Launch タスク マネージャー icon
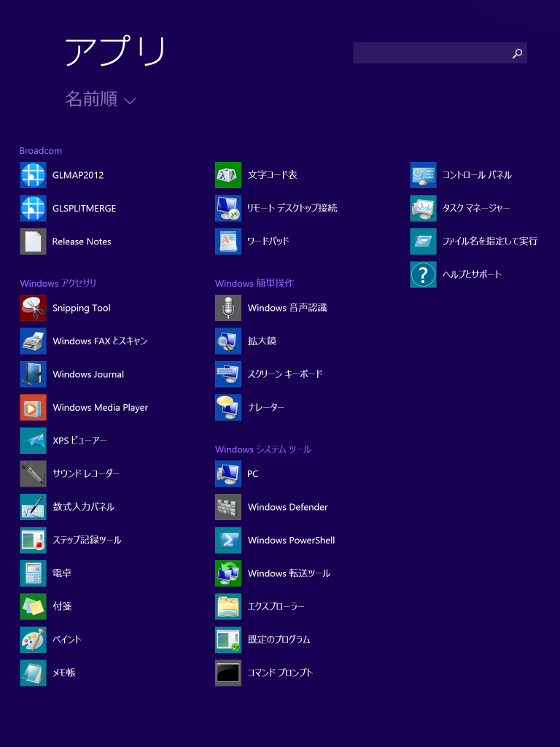Screen dimensions: 560x747 (x=424, y=208)
